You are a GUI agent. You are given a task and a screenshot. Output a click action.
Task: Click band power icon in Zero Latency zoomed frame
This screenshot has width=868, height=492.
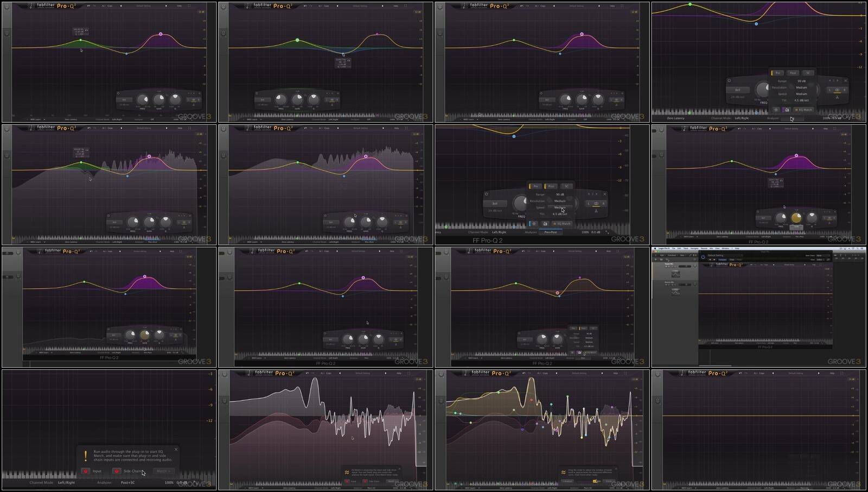pyautogui.click(x=729, y=80)
